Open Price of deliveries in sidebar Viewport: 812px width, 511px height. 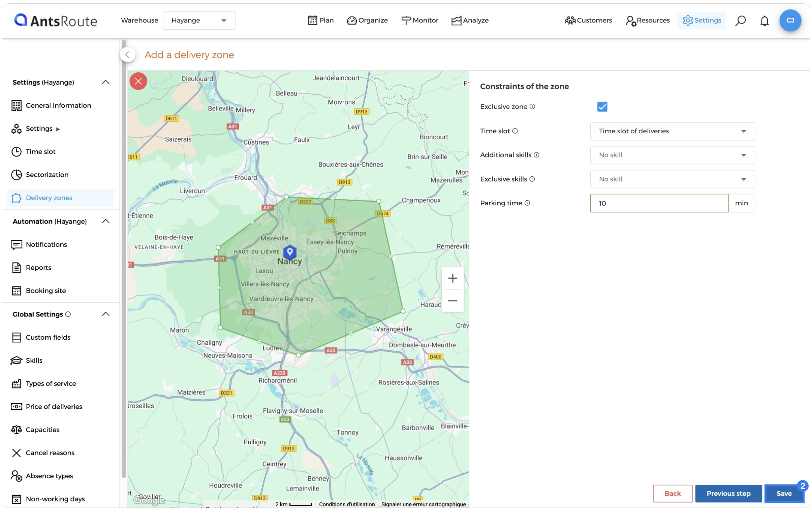click(60, 407)
